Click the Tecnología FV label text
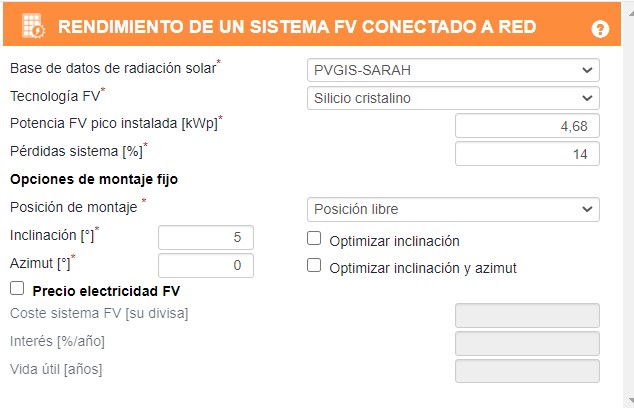Viewport: 634px width, 408px height. pos(55,96)
